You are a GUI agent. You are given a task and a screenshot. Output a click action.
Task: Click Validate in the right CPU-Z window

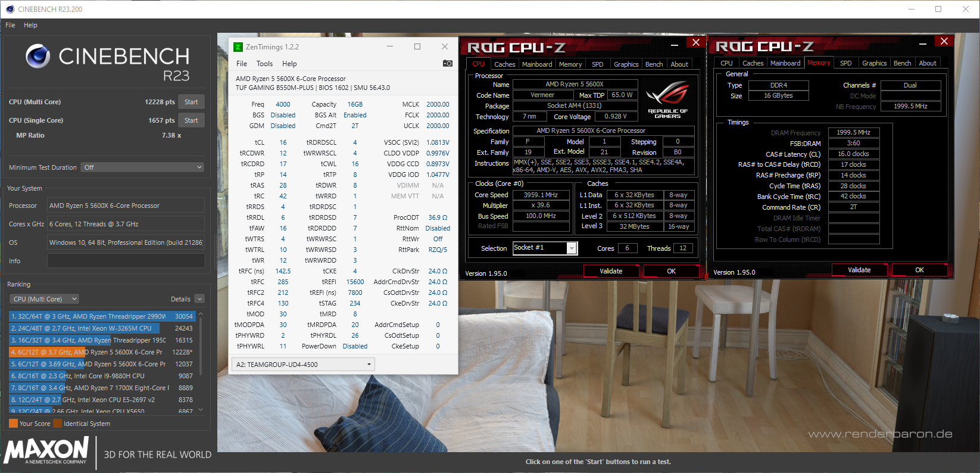(x=859, y=270)
